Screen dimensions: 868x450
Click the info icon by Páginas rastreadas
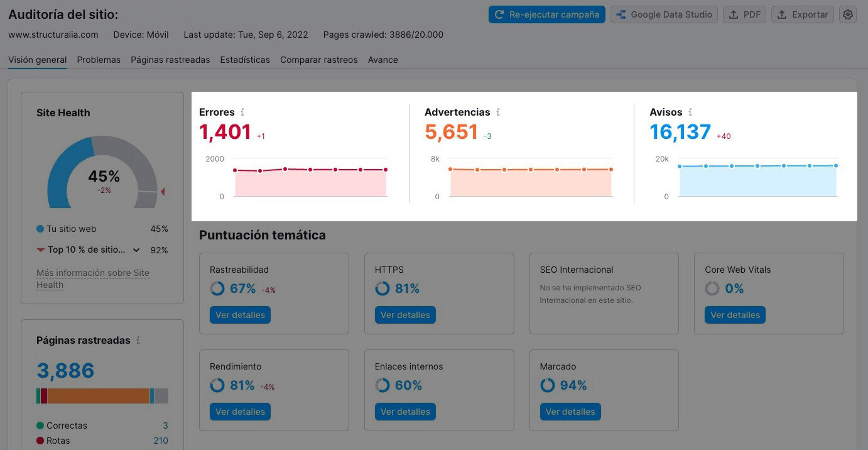tap(138, 340)
